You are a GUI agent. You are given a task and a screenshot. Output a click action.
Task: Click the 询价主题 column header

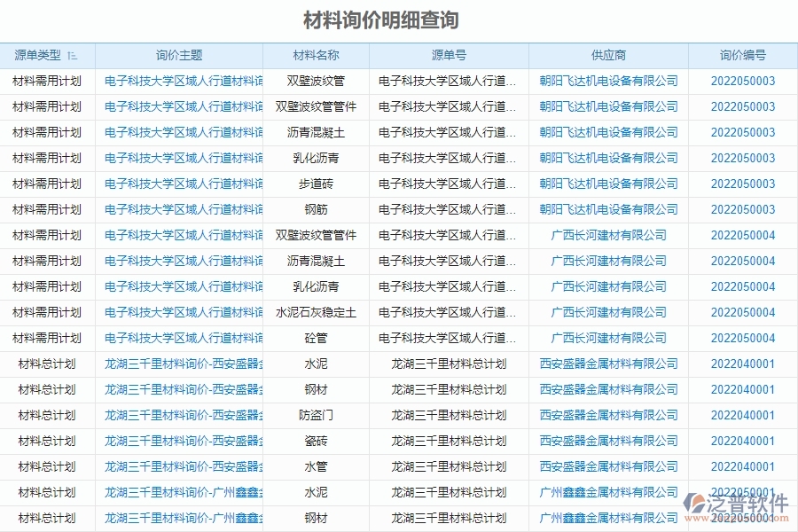183,55
